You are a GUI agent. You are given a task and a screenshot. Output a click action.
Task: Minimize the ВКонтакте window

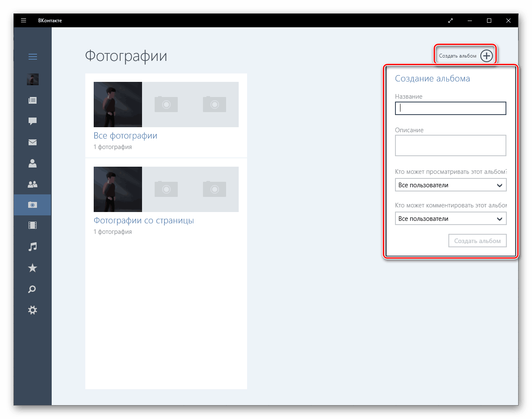click(x=470, y=21)
